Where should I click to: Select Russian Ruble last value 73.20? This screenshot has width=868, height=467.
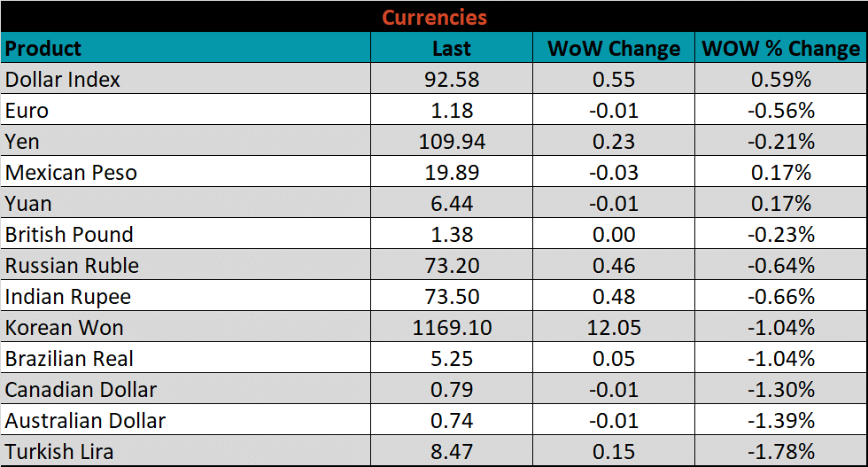[x=452, y=266]
